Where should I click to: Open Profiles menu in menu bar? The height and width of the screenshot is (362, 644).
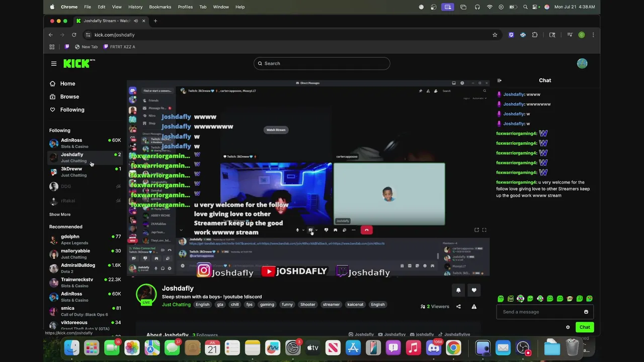185,7
